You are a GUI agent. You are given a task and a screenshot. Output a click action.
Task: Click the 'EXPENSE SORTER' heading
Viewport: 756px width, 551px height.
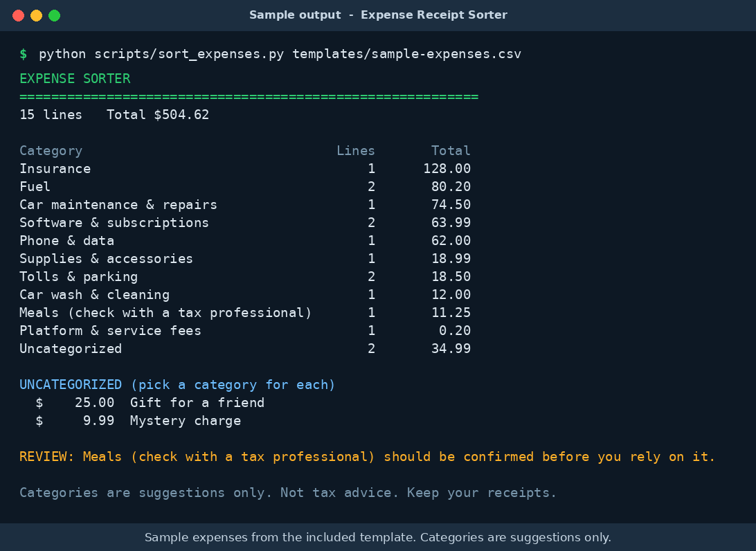[x=75, y=79]
